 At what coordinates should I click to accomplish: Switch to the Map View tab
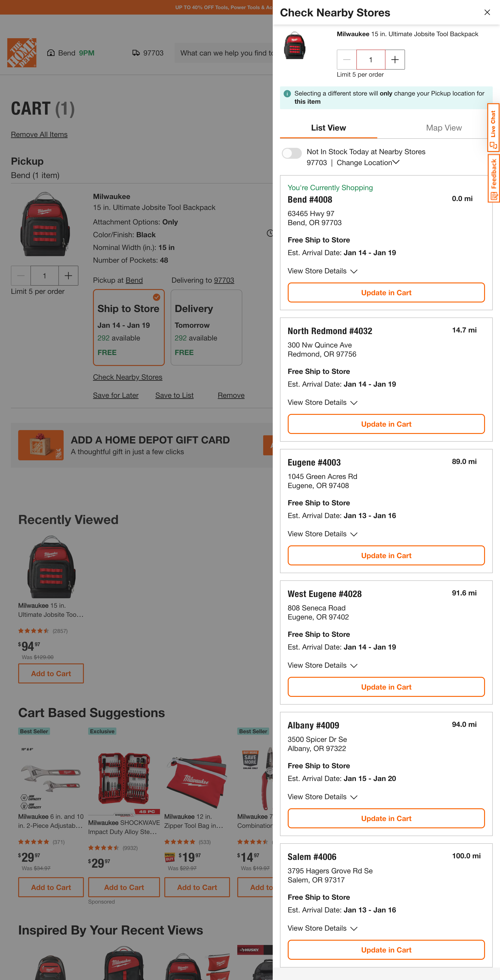coord(444,128)
